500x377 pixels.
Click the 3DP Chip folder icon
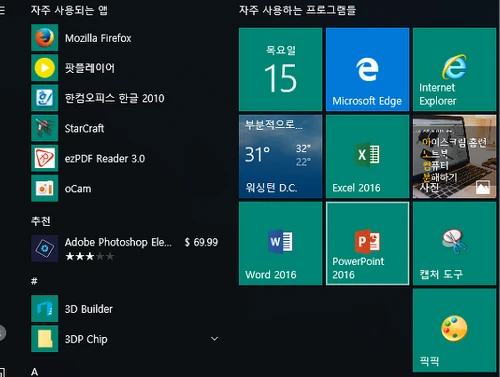45,339
